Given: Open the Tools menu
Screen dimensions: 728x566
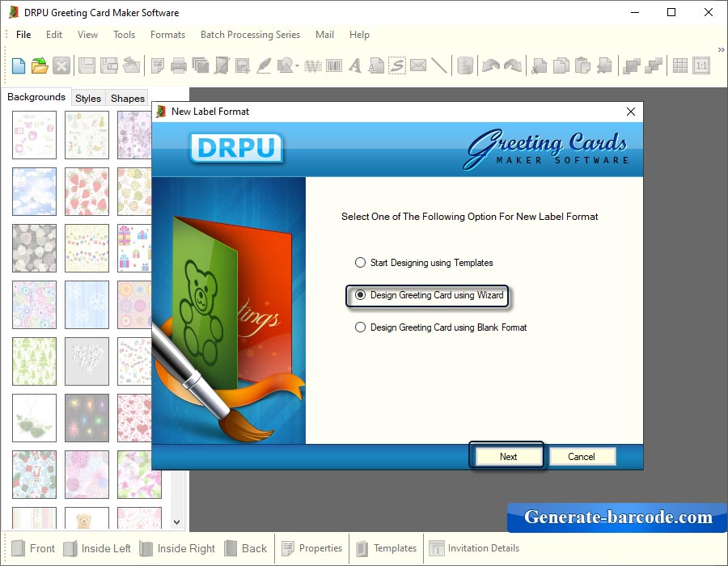Looking at the screenshot, I should click(x=124, y=35).
